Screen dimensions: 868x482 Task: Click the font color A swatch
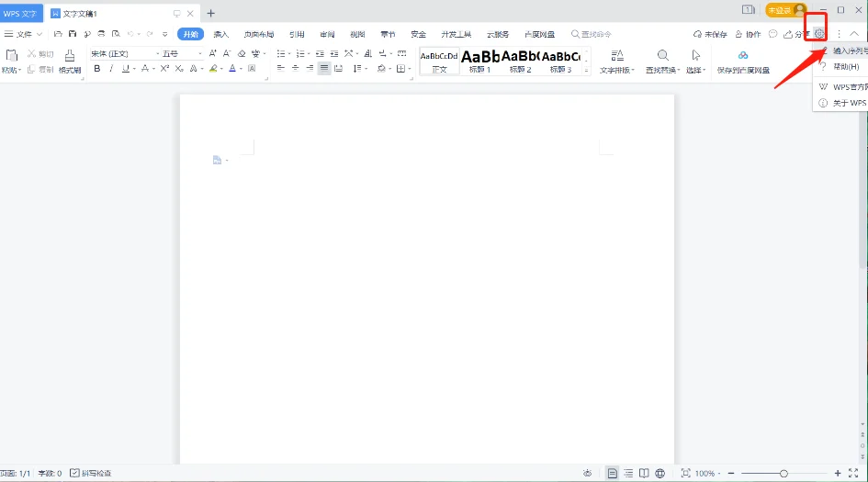(232, 69)
